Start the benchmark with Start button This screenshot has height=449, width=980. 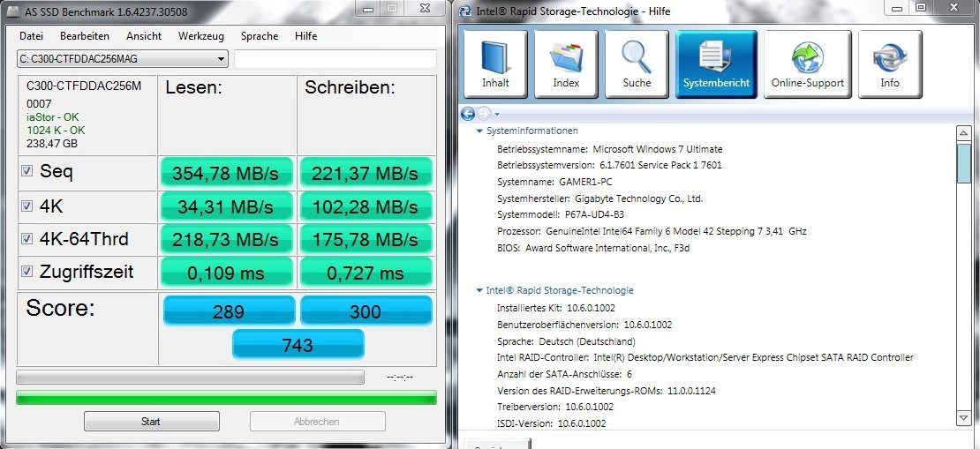[151, 422]
